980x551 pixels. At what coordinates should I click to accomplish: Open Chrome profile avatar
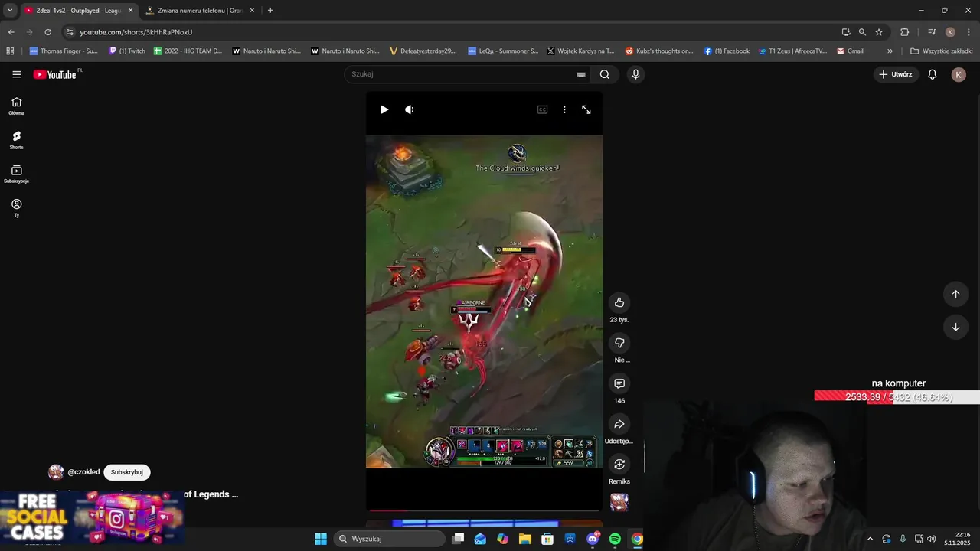950,32
